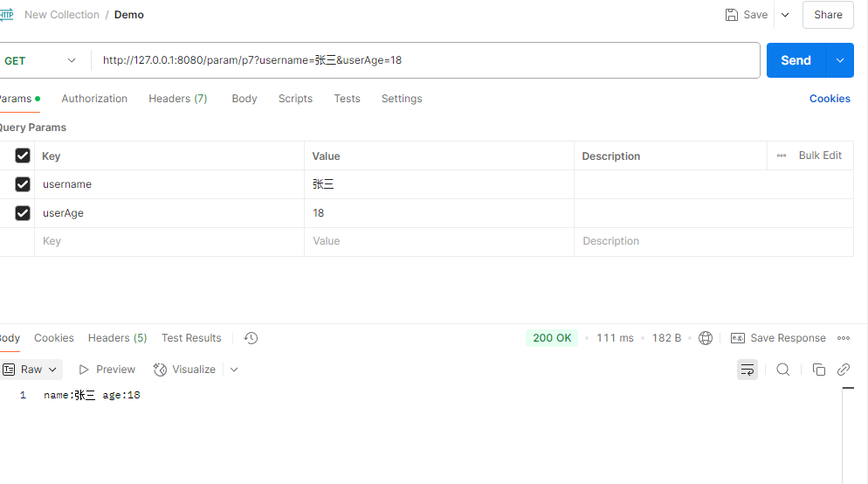The height and width of the screenshot is (484, 868).
Task: Uncheck the username parameter checkbox
Action: [x=23, y=184]
